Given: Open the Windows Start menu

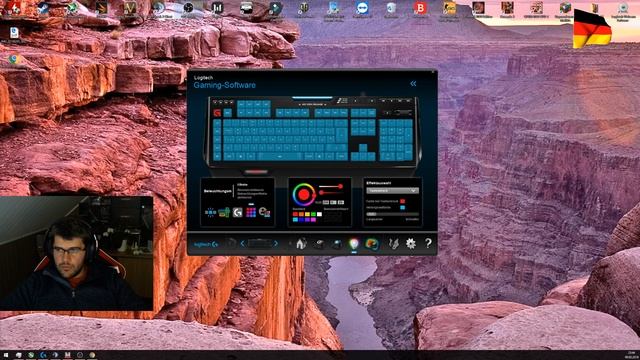Looking at the screenshot, I should 6,355.
